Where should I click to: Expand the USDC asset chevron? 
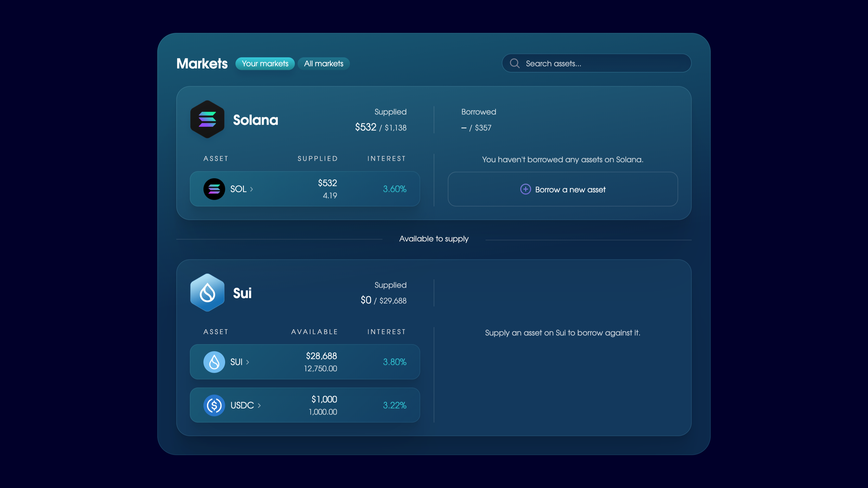(x=260, y=406)
